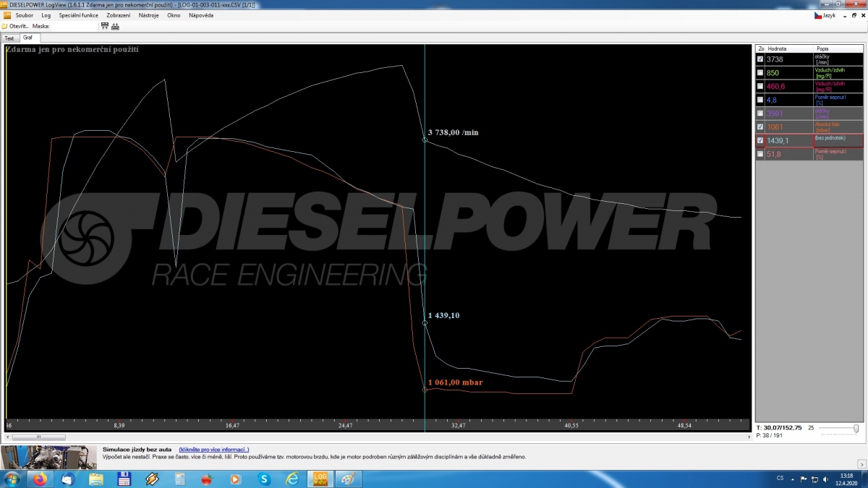
Task: Click the arrow button beside the banner
Action: tap(861, 463)
